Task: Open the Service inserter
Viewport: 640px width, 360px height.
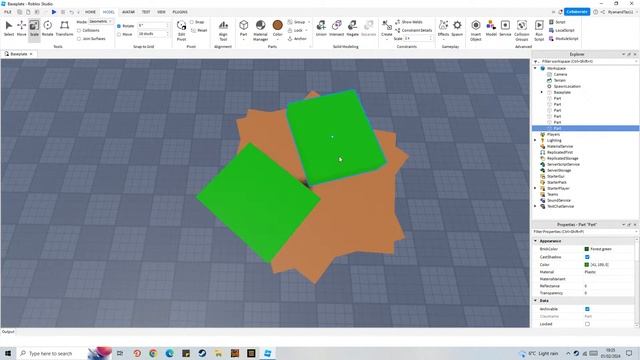Action: point(505,29)
